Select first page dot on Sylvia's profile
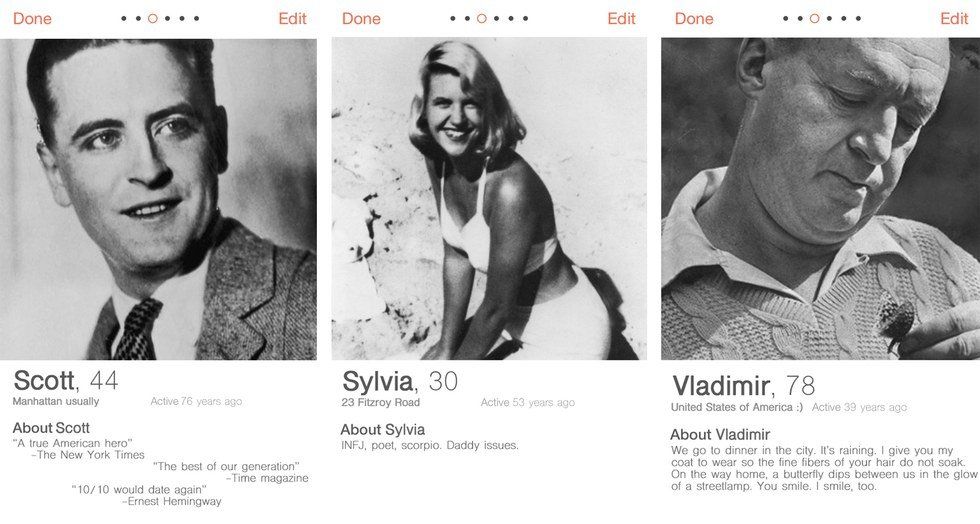Image resolution: width=980 pixels, height=524 pixels. click(452, 19)
